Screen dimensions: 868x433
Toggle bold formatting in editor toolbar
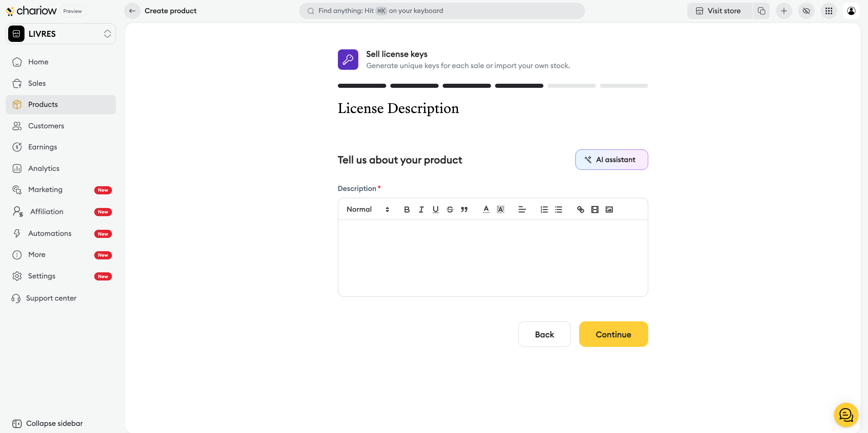407,209
